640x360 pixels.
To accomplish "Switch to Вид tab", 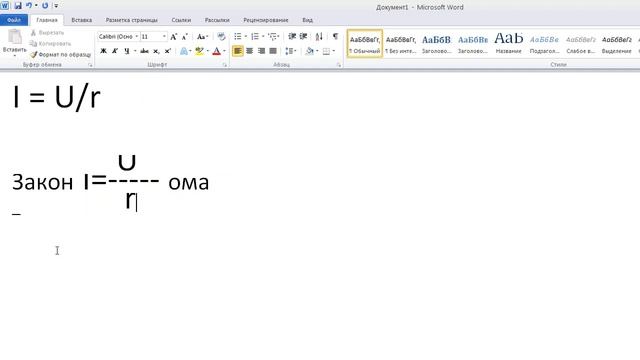I will 307,20.
